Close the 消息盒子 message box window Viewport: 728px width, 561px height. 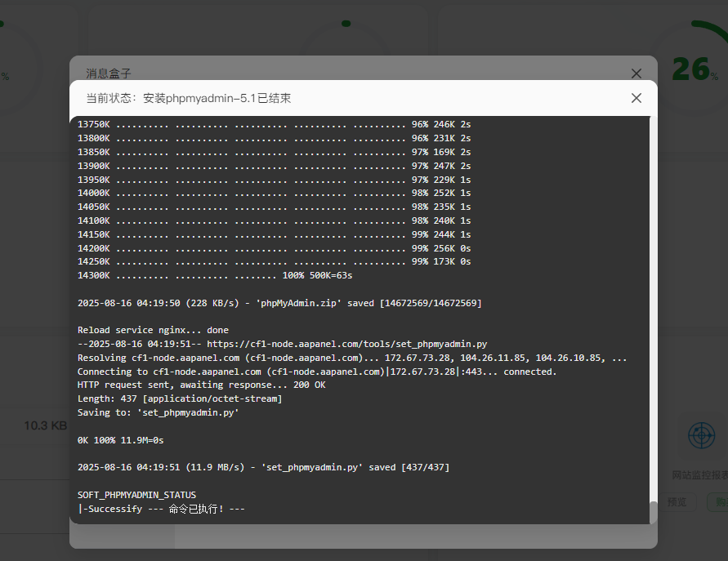[636, 73]
